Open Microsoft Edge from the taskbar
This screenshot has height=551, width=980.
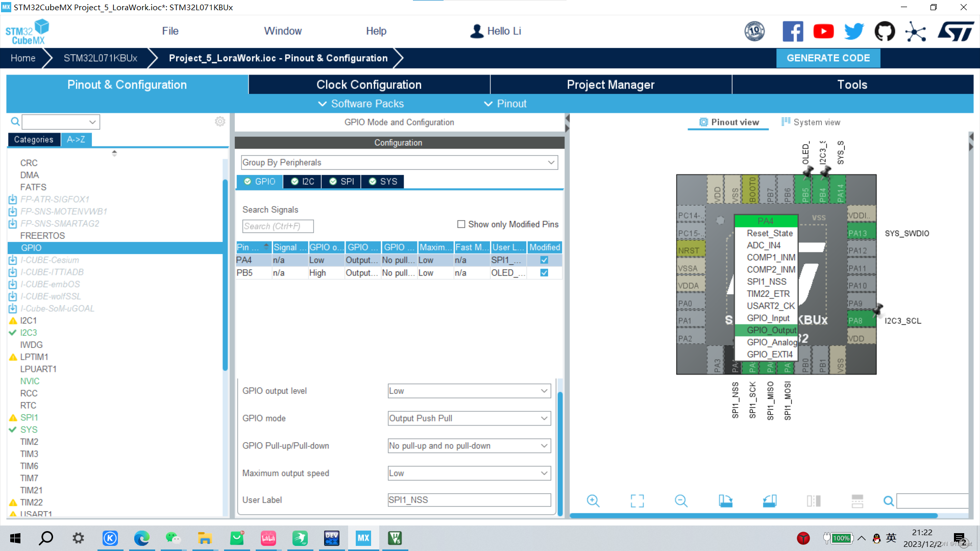[x=141, y=538]
